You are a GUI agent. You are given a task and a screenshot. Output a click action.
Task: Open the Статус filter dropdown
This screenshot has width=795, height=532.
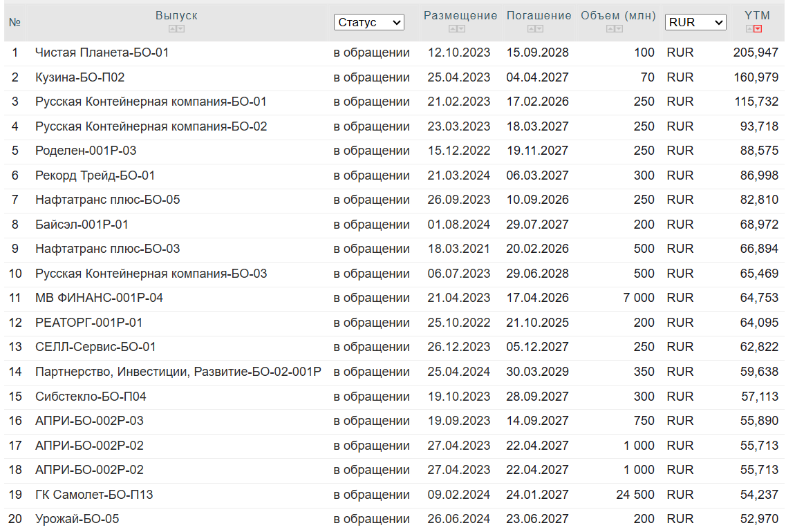coord(369,22)
